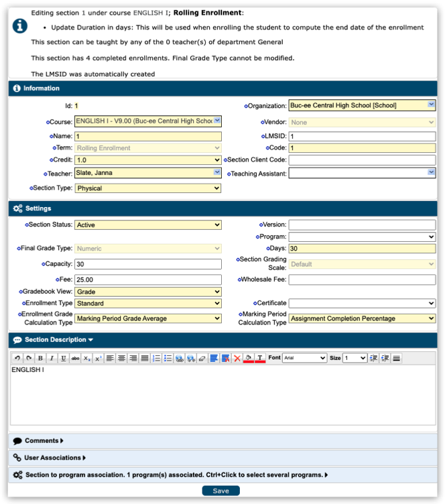Viewport: 445px width, 504px height.
Task: Open the Teacher dropdown showing Slate, Janna
Action: click(x=147, y=173)
